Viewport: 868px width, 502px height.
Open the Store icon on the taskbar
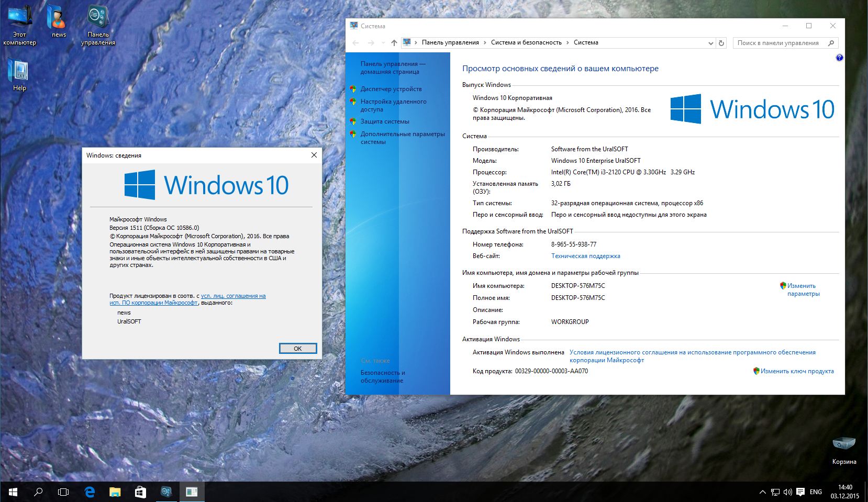point(140,492)
